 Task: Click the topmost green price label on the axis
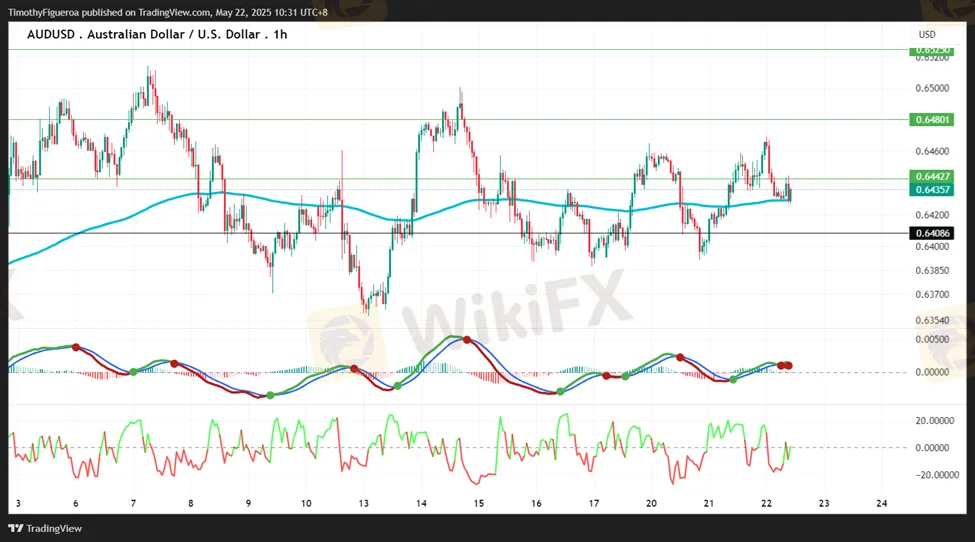click(x=930, y=49)
